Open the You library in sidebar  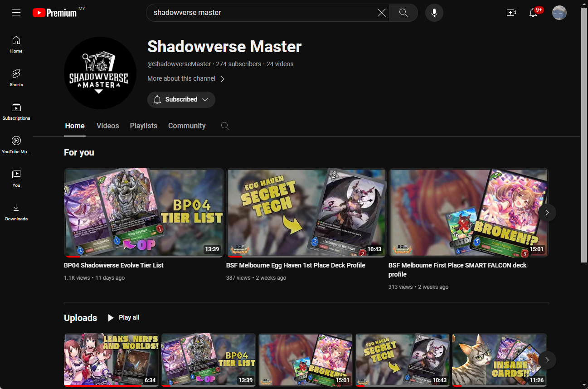(16, 179)
